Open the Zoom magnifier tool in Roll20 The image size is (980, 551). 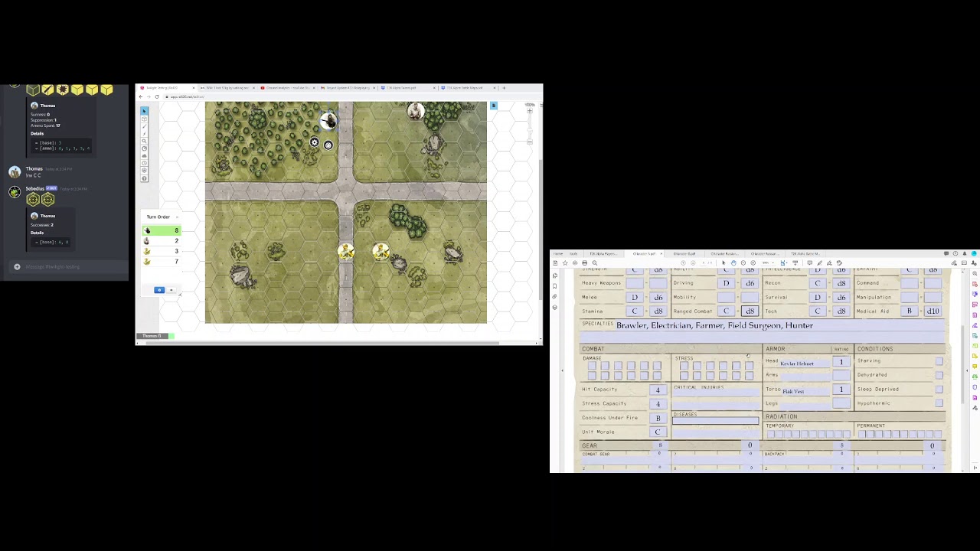click(144, 141)
